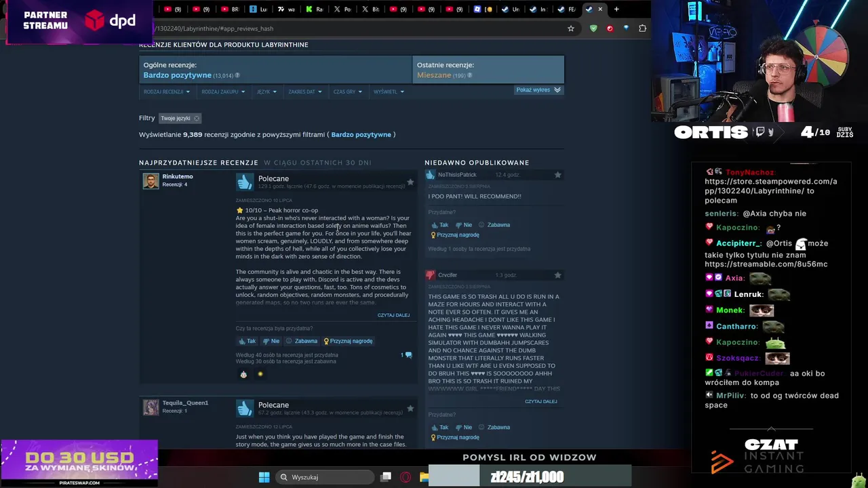Award Rinkutemo's review via 'Przyznaj nagrodę'
The height and width of the screenshot is (488, 868).
(x=348, y=341)
